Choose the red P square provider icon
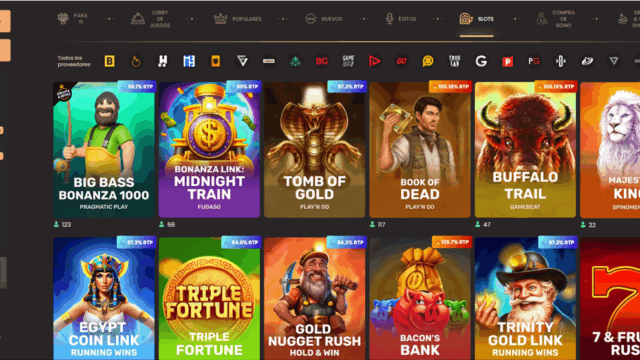Viewport: 640px width, 360px height. point(507,62)
